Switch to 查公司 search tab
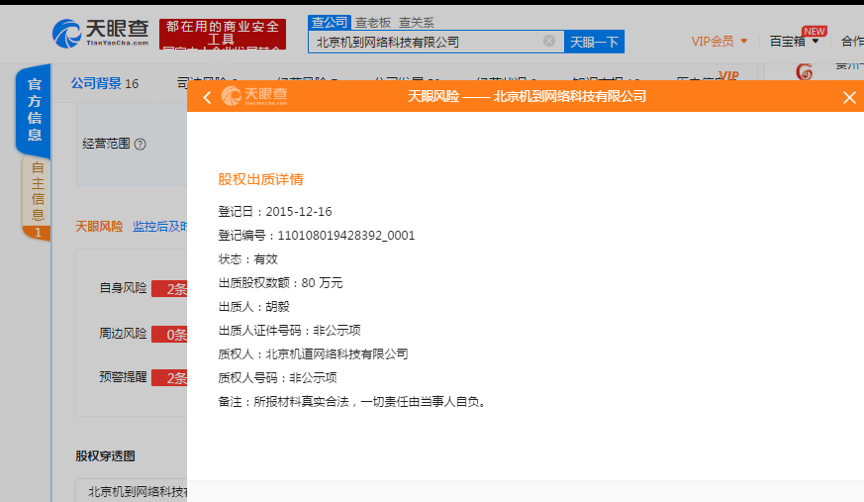The height and width of the screenshot is (502, 864). tap(329, 23)
